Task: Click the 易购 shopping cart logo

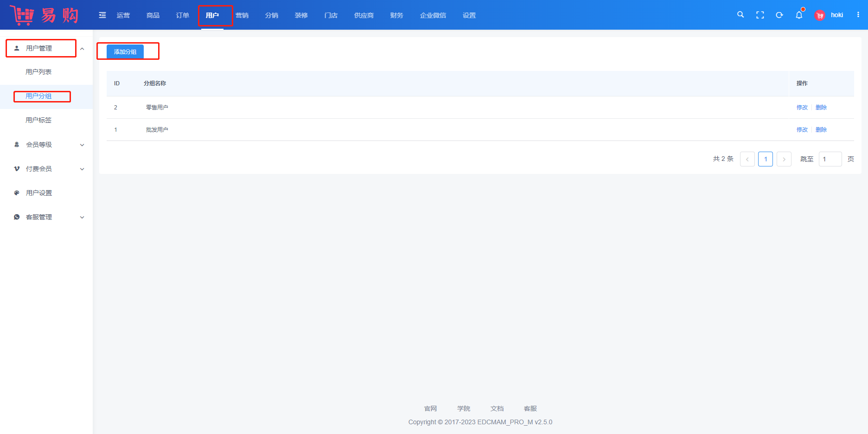Action: (45, 15)
